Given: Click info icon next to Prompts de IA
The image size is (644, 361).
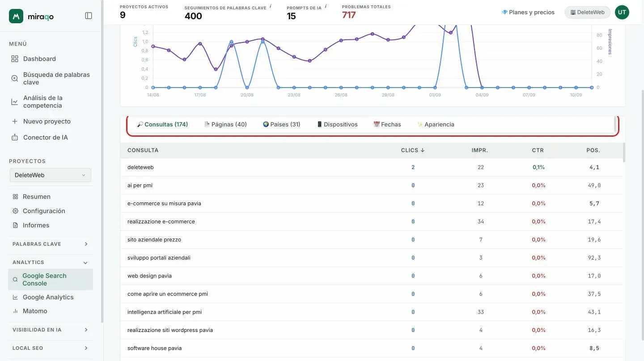Looking at the screenshot, I should [x=326, y=6].
